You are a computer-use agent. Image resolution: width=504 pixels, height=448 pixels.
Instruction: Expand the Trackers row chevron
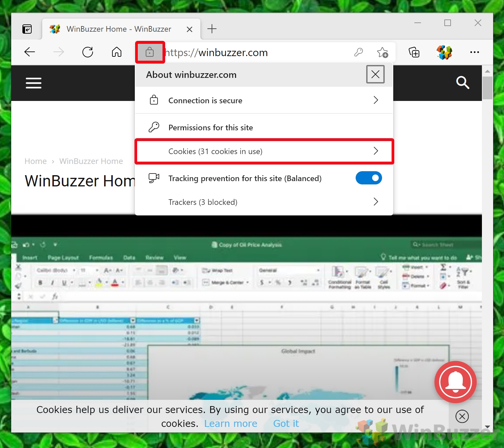376,202
